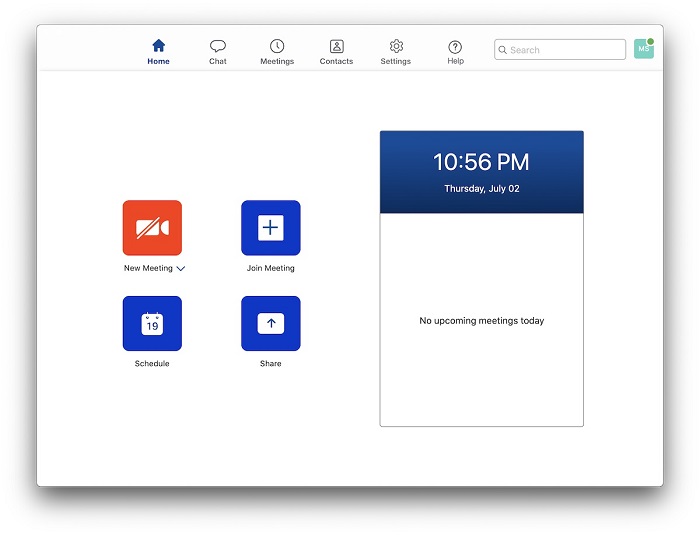Image resolution: width=700 pixels, height=535 pixels.
Task: Click the Chat speech bubble icon
Action: (217, 46)
